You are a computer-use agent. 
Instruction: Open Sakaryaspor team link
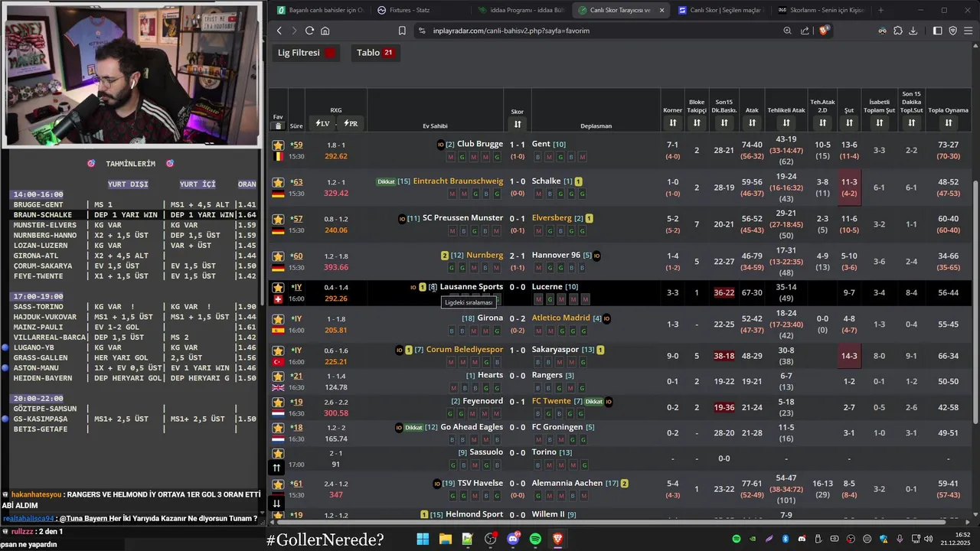click(556, 349)
